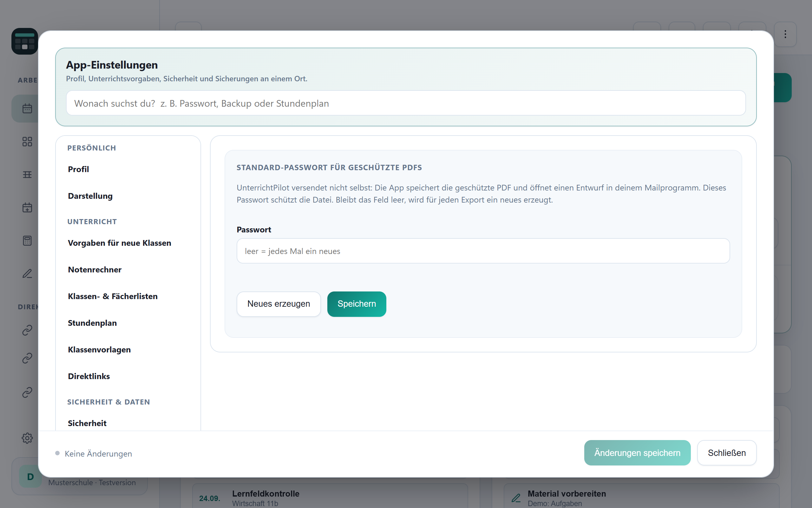
Task: Click the first direct link icon in sidebar
Action: [27, 330]
